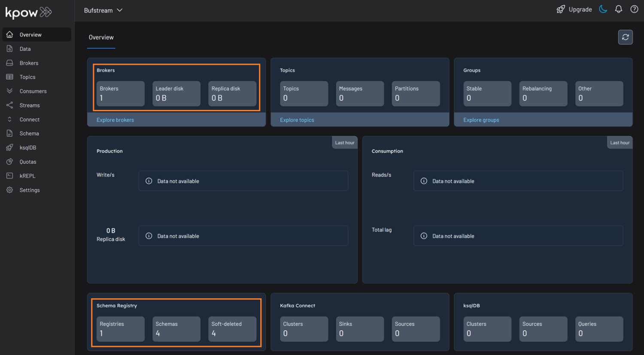Viewport: 644px width, 355px height.
Task: Open Production panel's Last hour selector
Action: (345, 142)
